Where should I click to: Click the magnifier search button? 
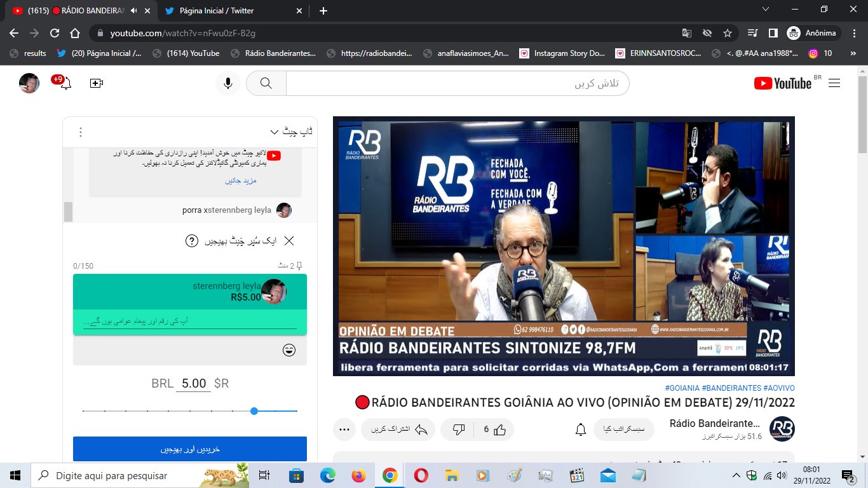pyautogui.click(x=266, y=83)
